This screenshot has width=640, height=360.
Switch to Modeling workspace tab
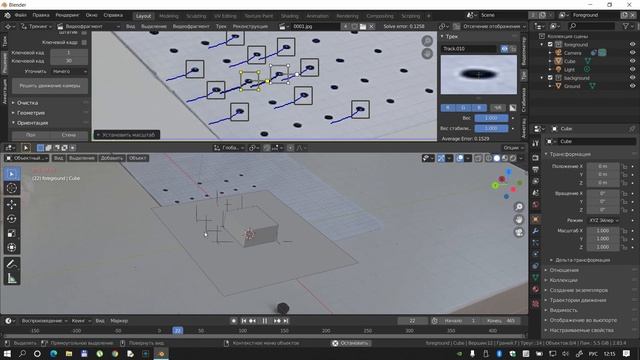click(x=169, y=16)
